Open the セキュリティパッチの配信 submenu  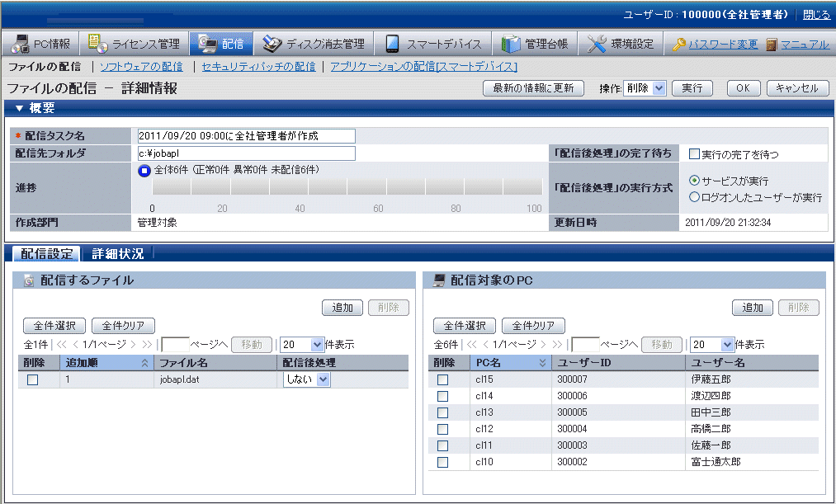click(258, 67)
